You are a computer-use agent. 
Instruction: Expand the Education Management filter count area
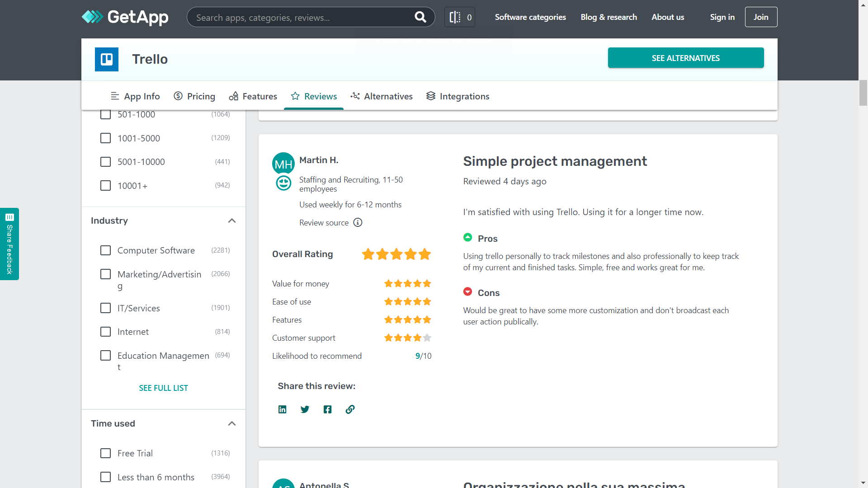click(x=222, y=355)
